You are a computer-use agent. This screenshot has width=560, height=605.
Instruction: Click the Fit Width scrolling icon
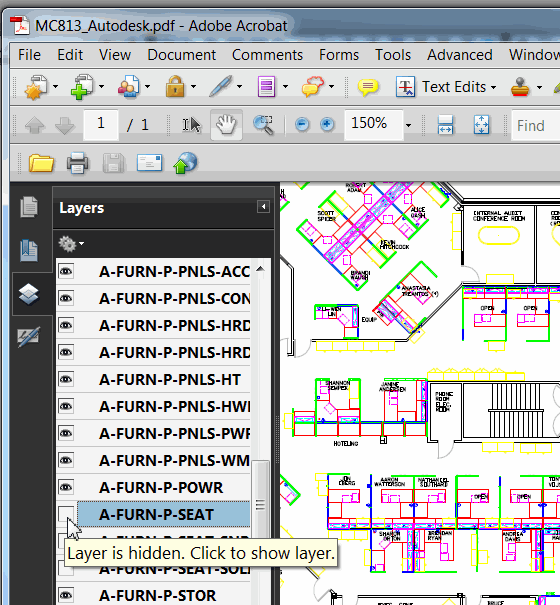click(445, 125)
